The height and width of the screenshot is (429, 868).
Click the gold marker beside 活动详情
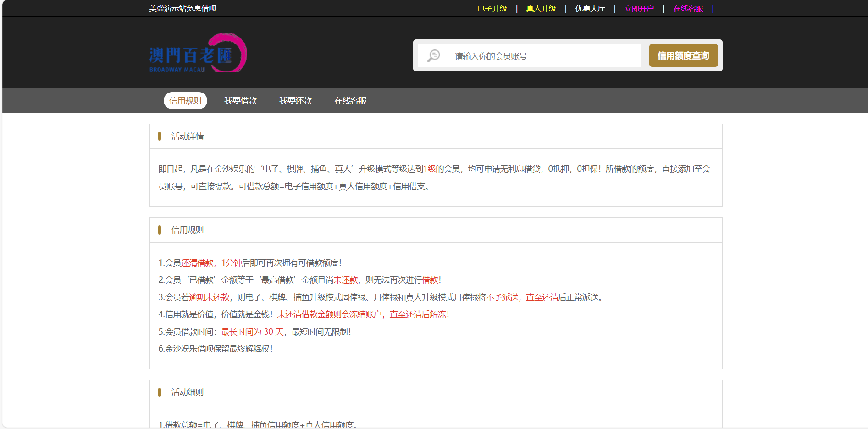[x=160, y=136]
